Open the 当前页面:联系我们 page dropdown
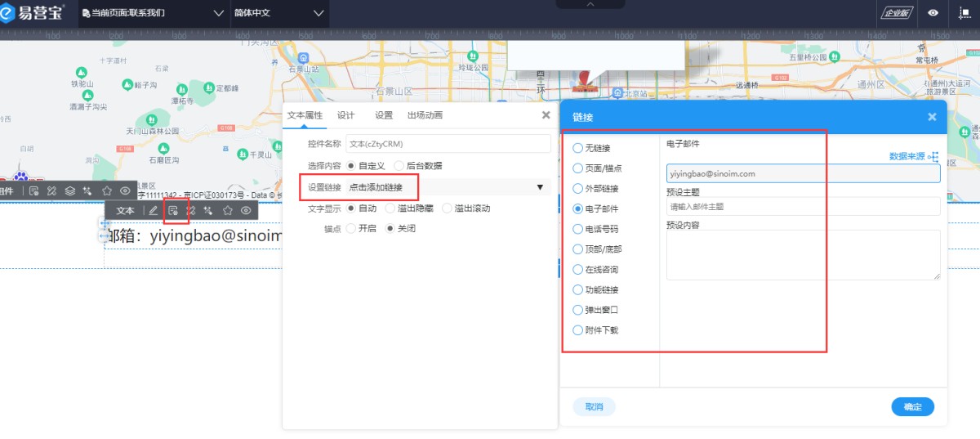 (153, 13)
